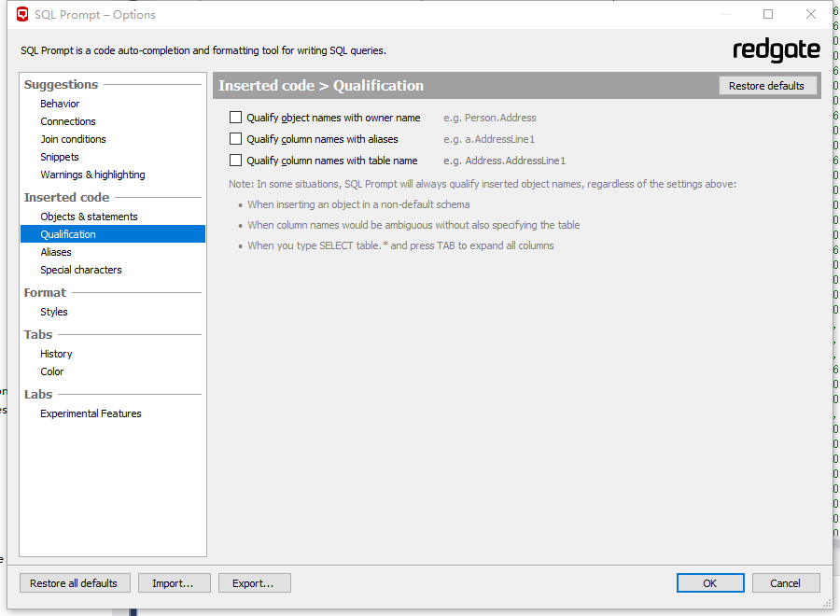This screenshot has width=840, height=616.
Task: Go to Special characters settings
Action: (81, 270)
